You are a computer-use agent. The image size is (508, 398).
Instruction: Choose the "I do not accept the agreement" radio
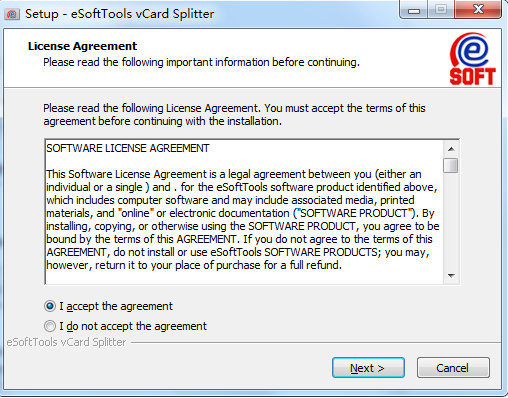click(x=50, y=326)
